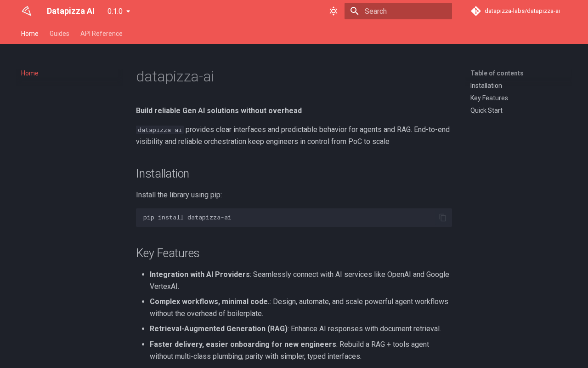Click the Installation section heading
The width and height of the screenshot is (588, 368).
tap(163, 173)
